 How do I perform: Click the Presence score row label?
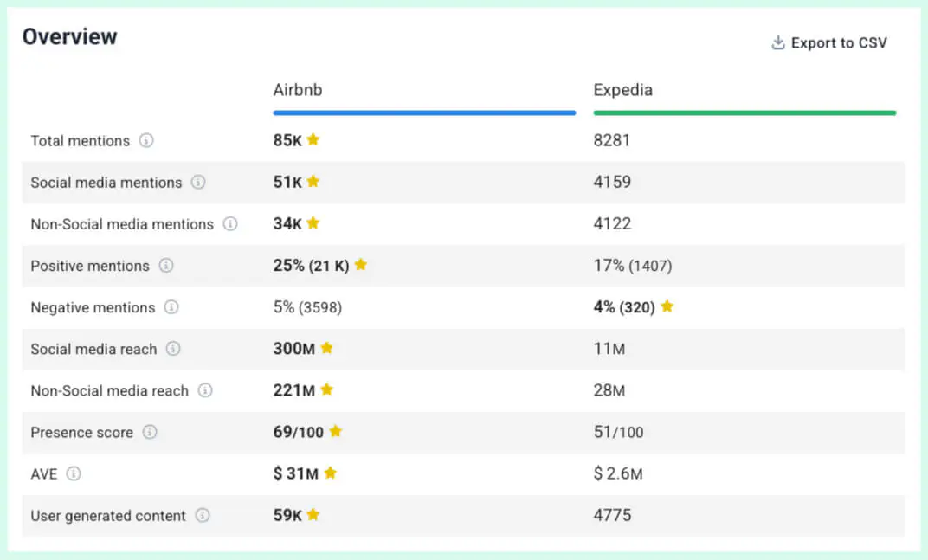[81, 433]
